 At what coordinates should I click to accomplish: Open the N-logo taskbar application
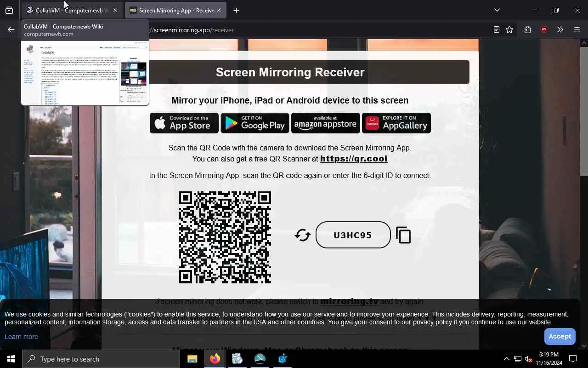(x=260, y=359)
